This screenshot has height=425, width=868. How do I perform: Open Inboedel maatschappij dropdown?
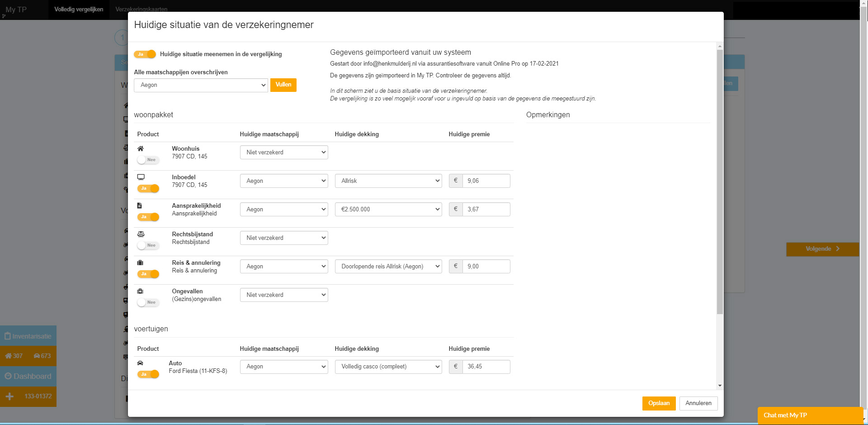pos(284,181)
